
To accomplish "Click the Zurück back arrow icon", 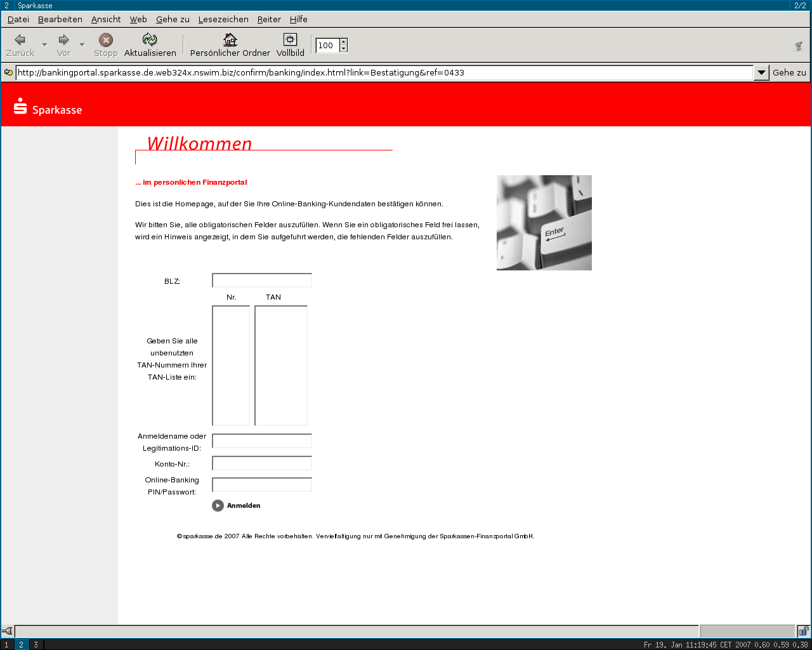I will pyautogui.click(x=20, y=39).
